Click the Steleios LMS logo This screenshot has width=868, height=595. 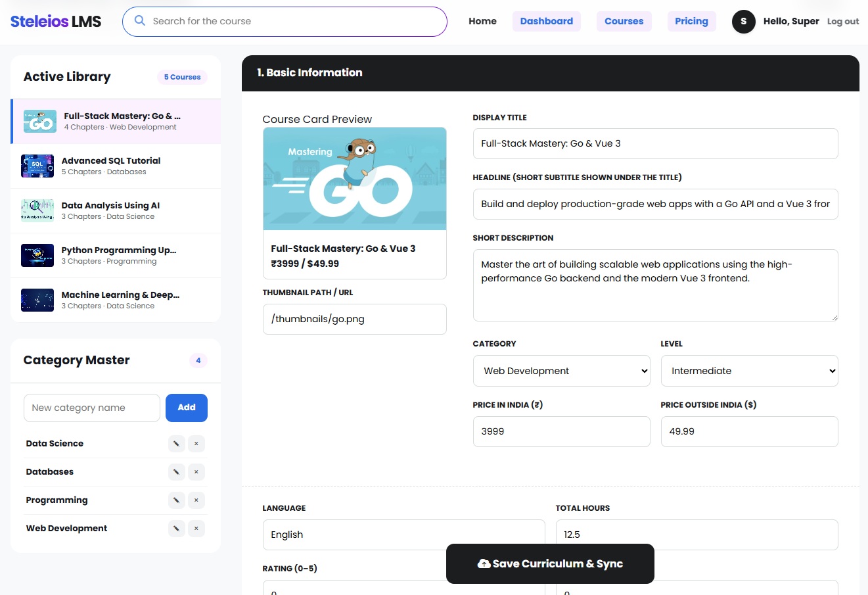[56, 21]
